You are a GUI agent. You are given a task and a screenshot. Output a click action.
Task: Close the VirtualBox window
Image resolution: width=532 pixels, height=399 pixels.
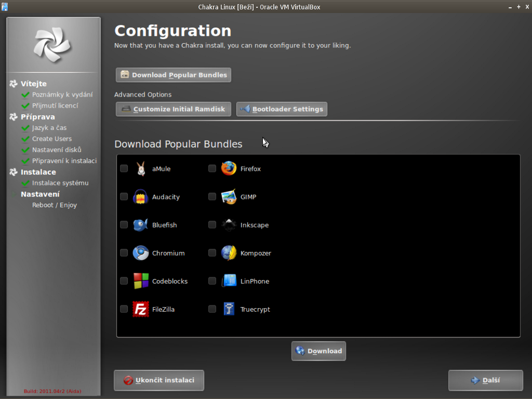coord(527,7)
